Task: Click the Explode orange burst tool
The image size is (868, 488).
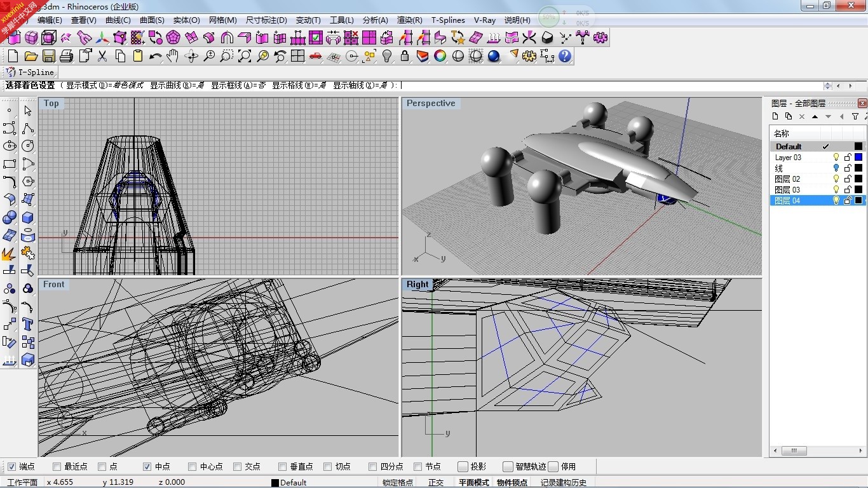Action: point(9,254)
